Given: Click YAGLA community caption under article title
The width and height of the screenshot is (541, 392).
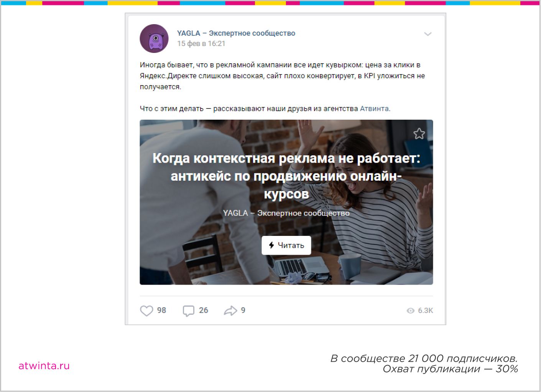Looking at the screenshot, I should point(286,213).
